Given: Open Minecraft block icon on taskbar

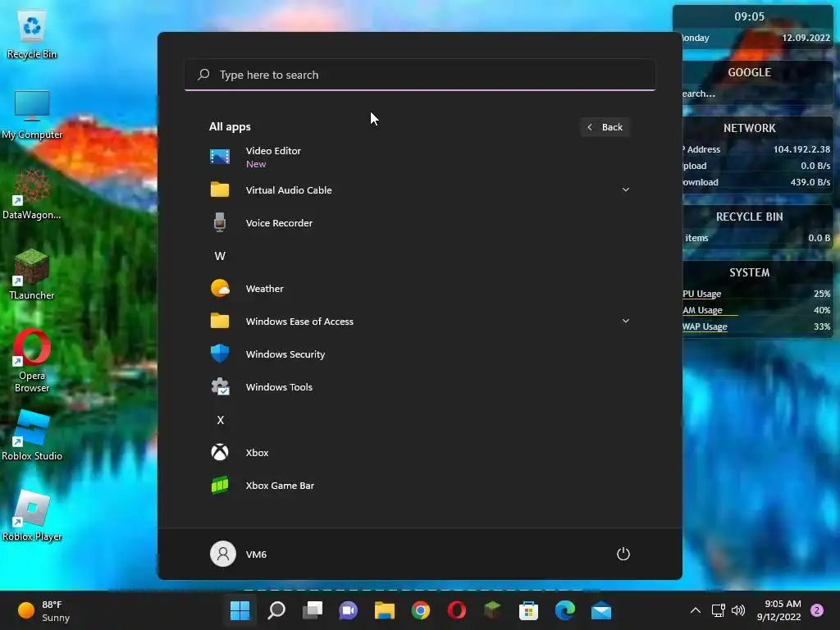Looking at the screenshot, I should click(x=492, y=610).
